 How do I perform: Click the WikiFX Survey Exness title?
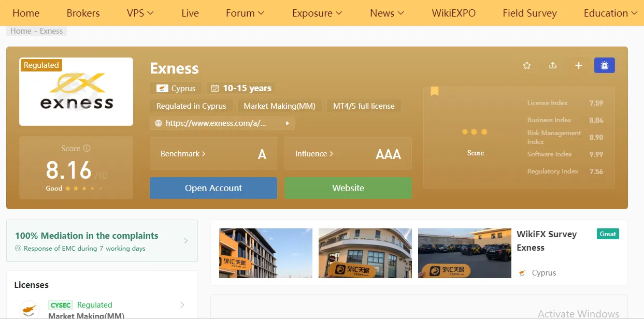[x=547, y=241]
